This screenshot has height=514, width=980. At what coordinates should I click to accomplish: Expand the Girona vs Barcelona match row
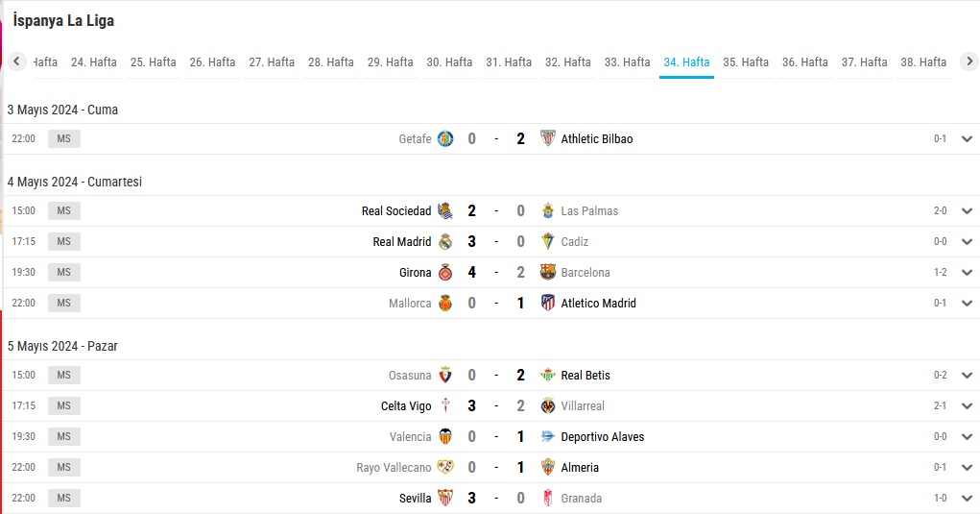coord(967,272)
